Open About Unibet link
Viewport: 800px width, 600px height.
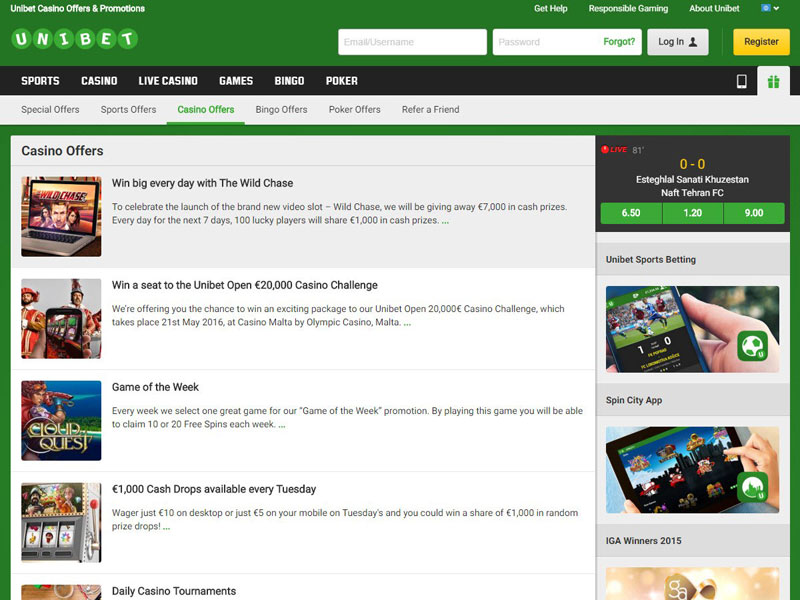(714, 9)
